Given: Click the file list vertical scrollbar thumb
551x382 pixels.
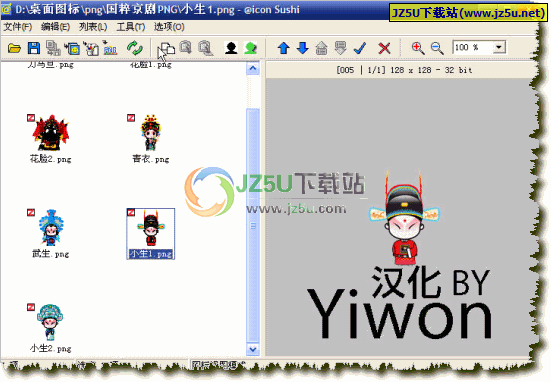Looking at the screenshot, I should pyautogui.click(x=253, y=225).
